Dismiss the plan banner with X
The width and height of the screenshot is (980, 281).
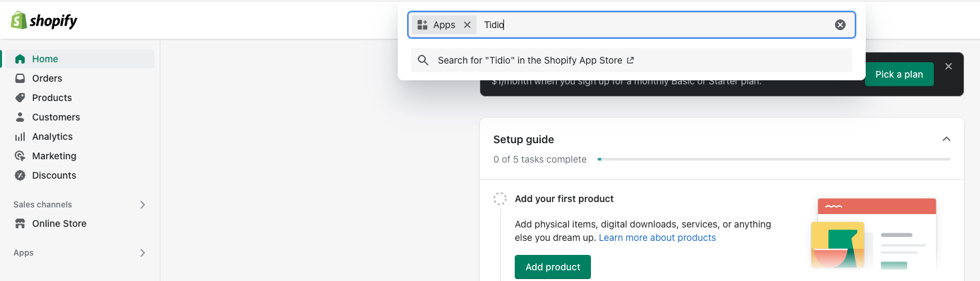948,66
